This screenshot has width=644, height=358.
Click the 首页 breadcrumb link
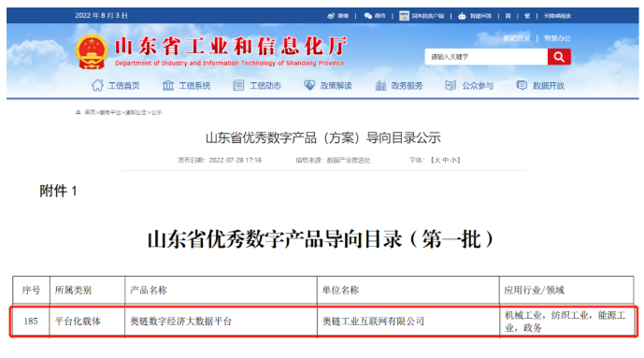(90, 112)
